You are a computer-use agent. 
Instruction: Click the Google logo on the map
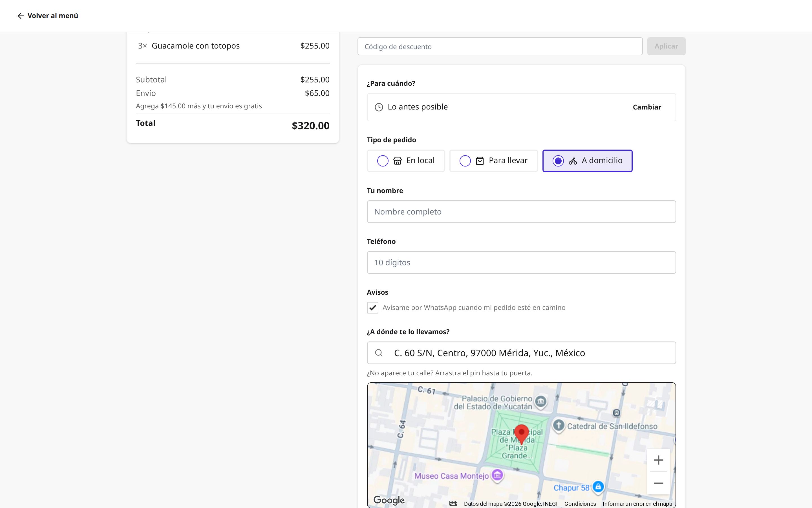coord(389,500)
